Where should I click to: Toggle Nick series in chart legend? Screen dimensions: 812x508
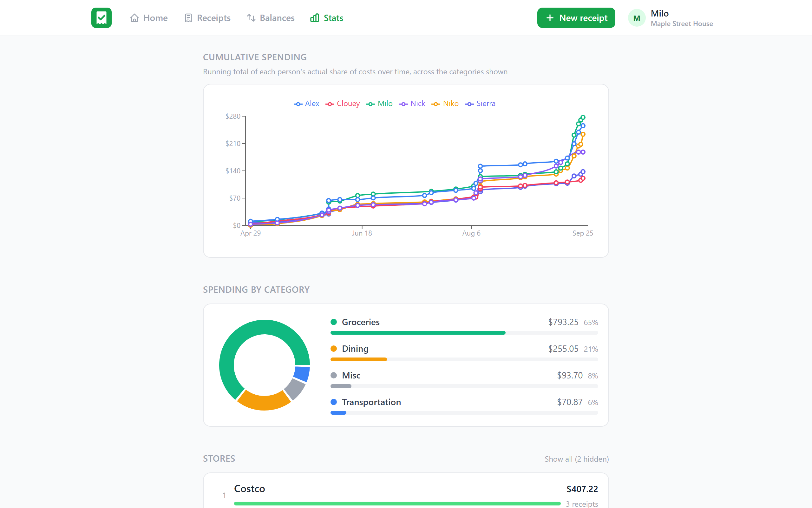412,104
